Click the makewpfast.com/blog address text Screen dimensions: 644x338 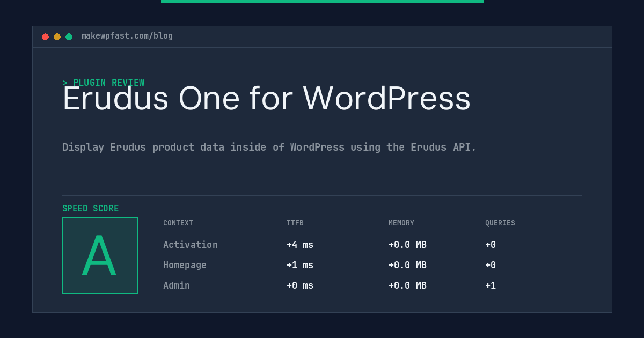point(127,36)
